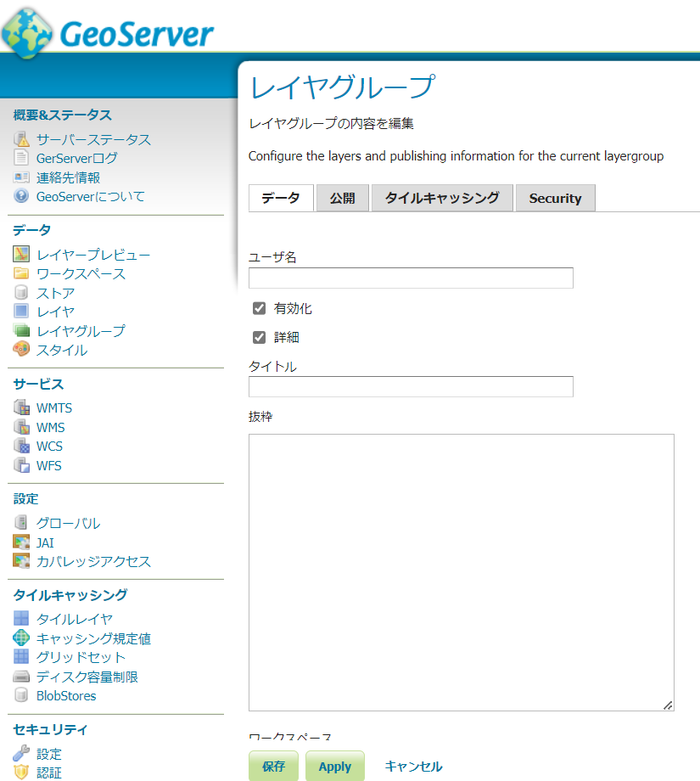Image resolution: width=700 pixels, height=781 pixels.
Task: Open the JAI settings link
Action: point(45,542)
